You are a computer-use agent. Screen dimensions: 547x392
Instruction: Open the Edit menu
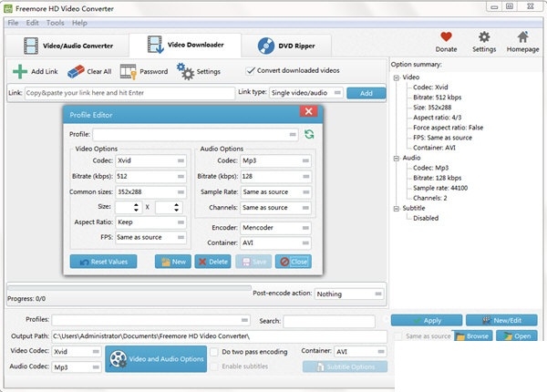[33, 23]
